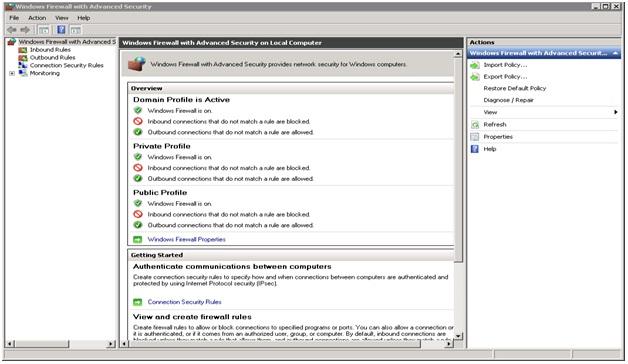Click Refresh in Actions pane
This screenshot has width=628, height=364.
pyautogui.click(x=495, y=125)
